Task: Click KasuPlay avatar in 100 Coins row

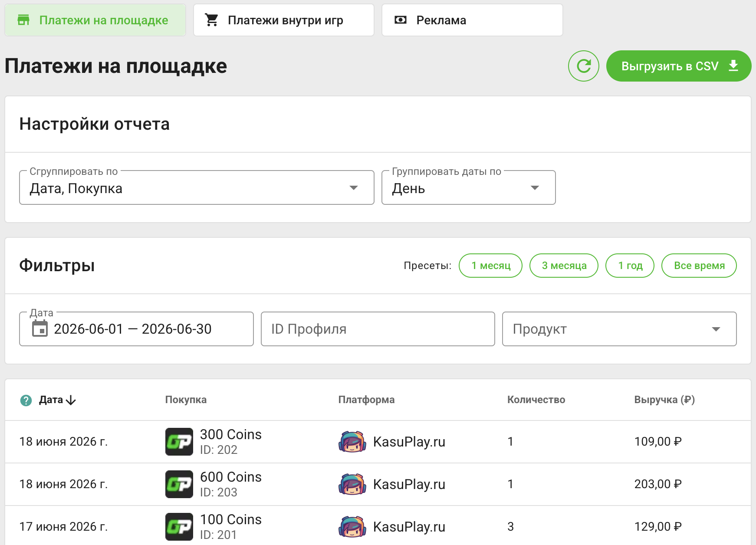Action: 352,527
